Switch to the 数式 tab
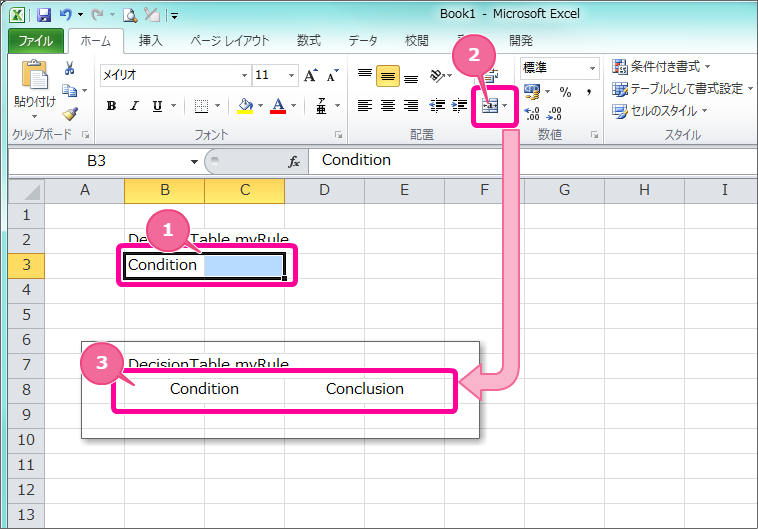The width and height of the screenshot is (758, 529). click(309, 41)
